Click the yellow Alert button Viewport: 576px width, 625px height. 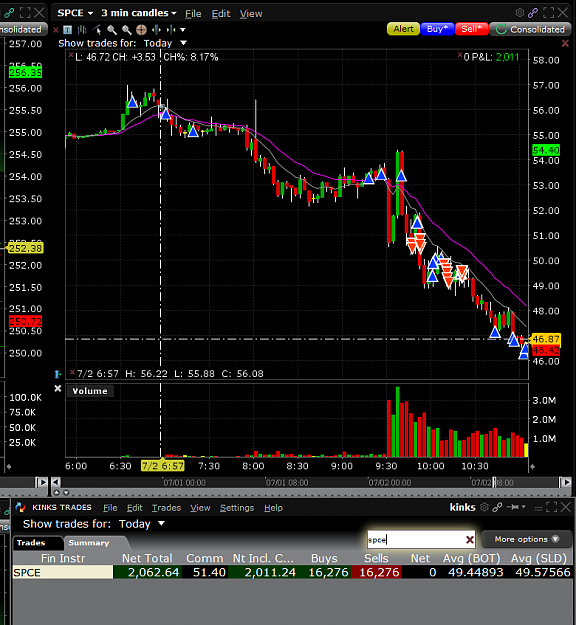pyautogui.click(x=403, y=29)
